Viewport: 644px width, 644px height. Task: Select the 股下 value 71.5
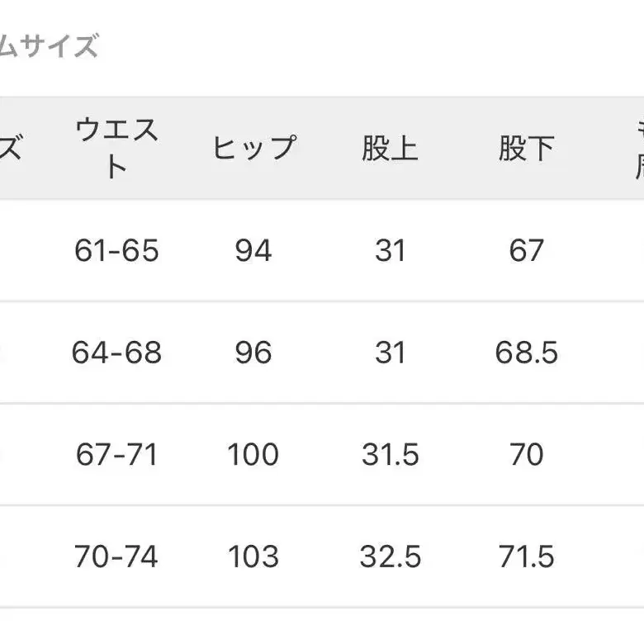527,557
